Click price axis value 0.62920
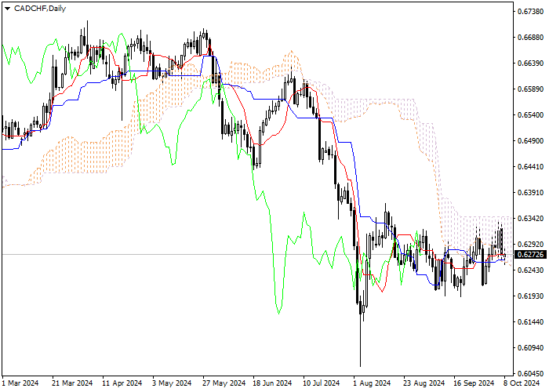The image size is (549, 392). point(531,245)
